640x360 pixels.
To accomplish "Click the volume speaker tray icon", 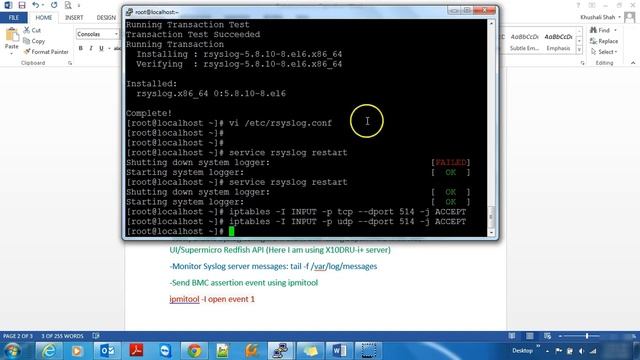I will 581,351.
